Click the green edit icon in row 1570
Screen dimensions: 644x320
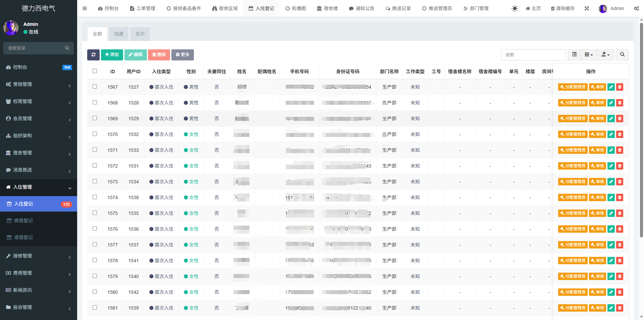pos(611,134)
